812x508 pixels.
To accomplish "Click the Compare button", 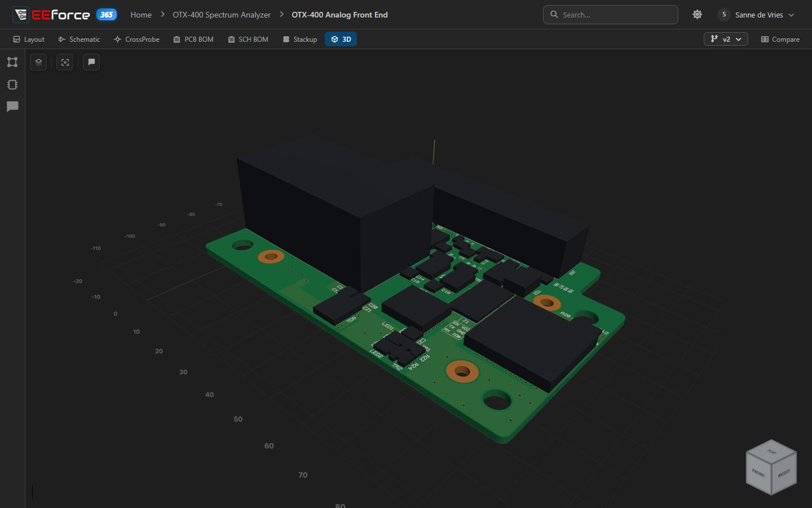I will click(780, 39).
